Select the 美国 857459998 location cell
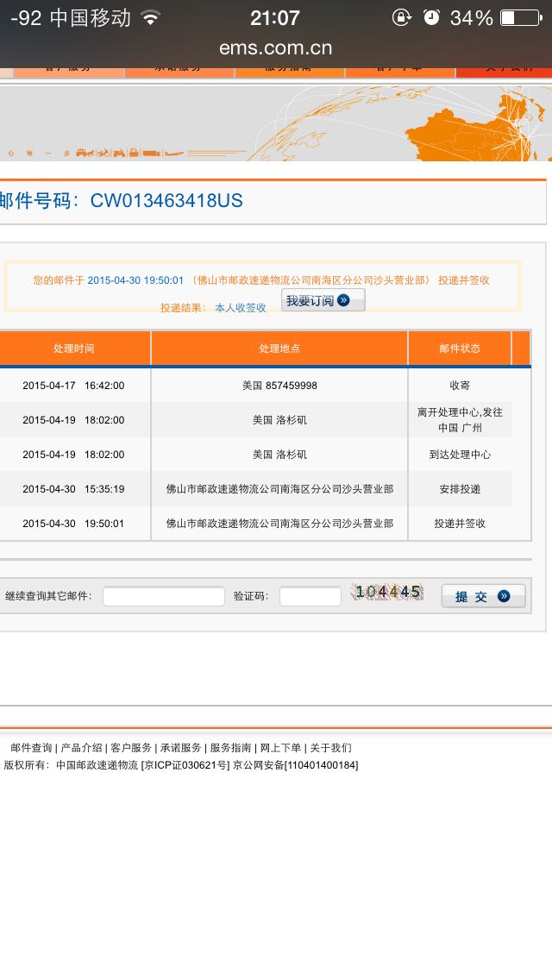The width and height of the screenshot is (552, 980). [x=279, y=386]
